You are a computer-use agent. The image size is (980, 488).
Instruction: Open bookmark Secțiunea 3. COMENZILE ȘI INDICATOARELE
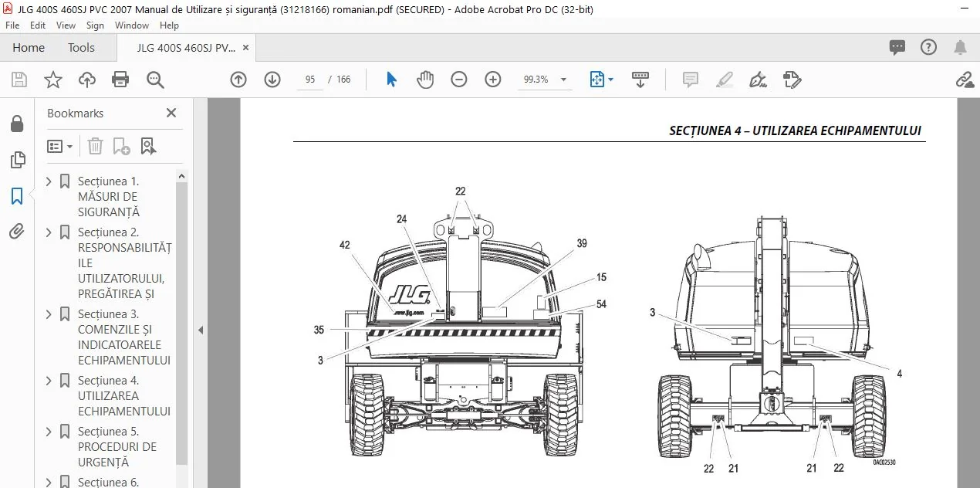[x=124, y=337]
